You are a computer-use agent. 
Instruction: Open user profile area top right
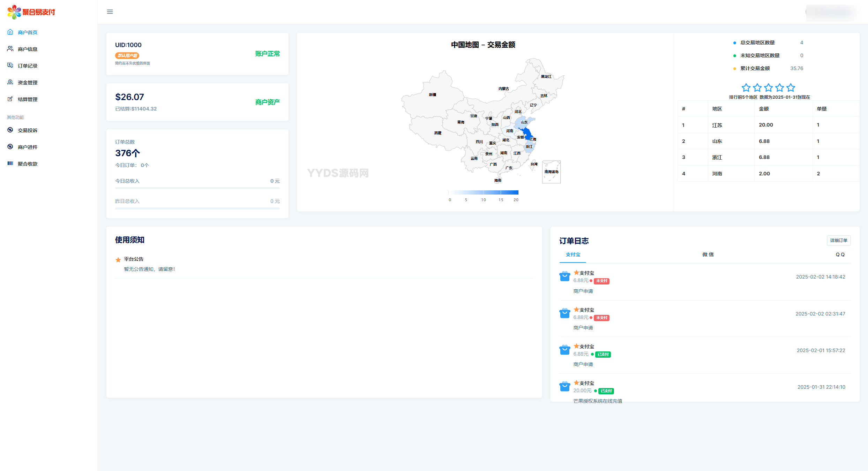(x=832, y=12)
